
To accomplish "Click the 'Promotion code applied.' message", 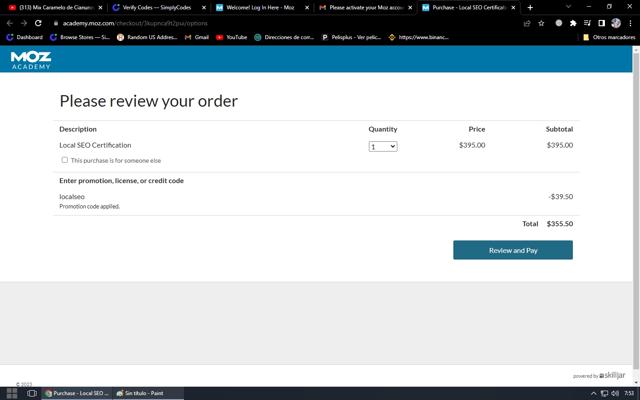I will pos(89,206).
